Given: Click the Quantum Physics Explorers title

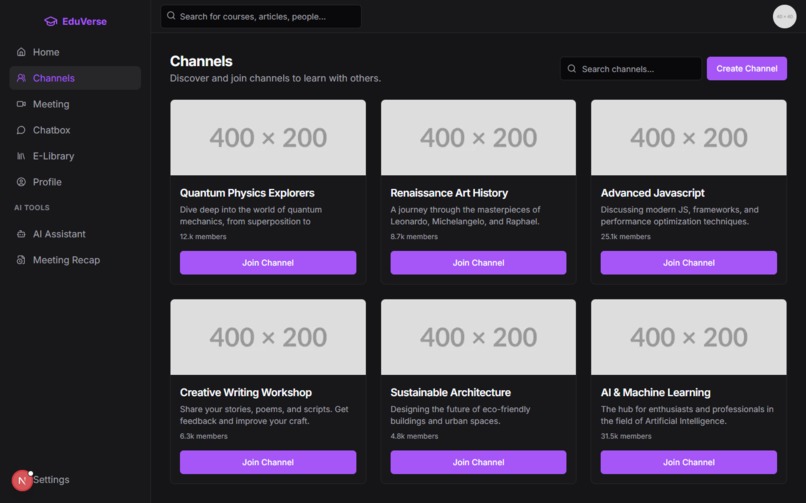Looking at the screenshot, I should 247,193.
